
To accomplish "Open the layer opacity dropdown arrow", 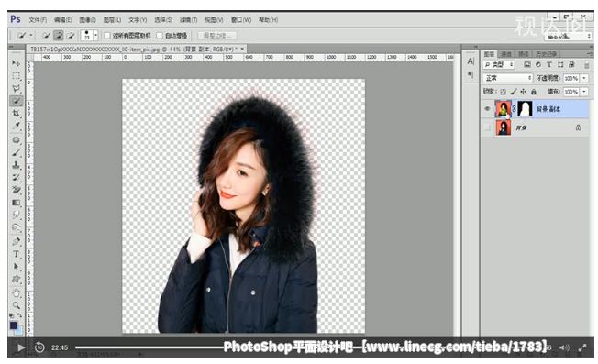I will click(584, 78).
